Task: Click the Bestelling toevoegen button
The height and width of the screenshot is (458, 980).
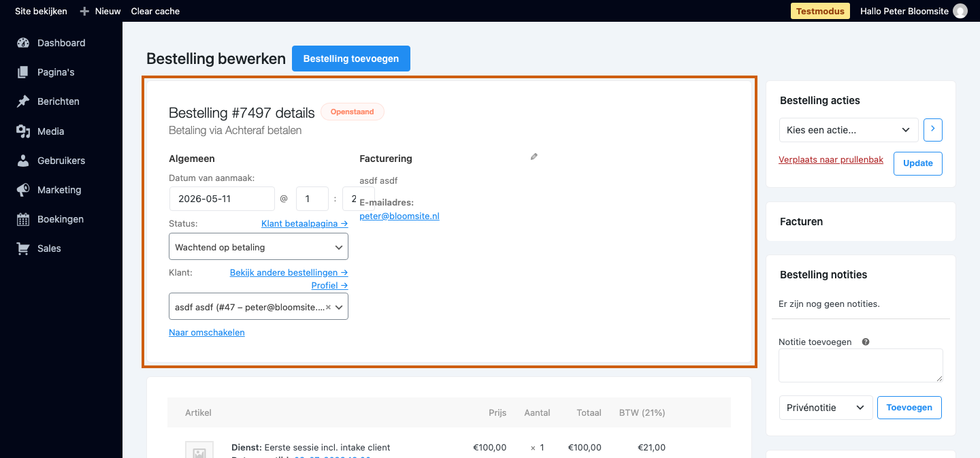Action: (351, 59)
